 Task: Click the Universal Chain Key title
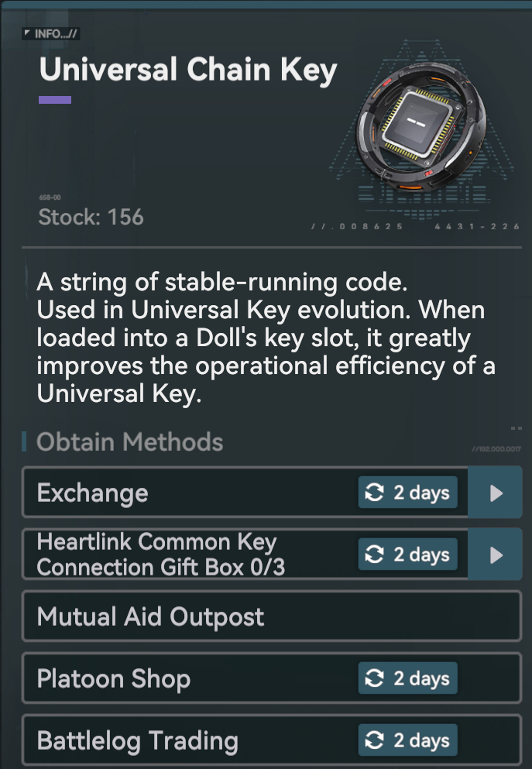coord(188,70)
